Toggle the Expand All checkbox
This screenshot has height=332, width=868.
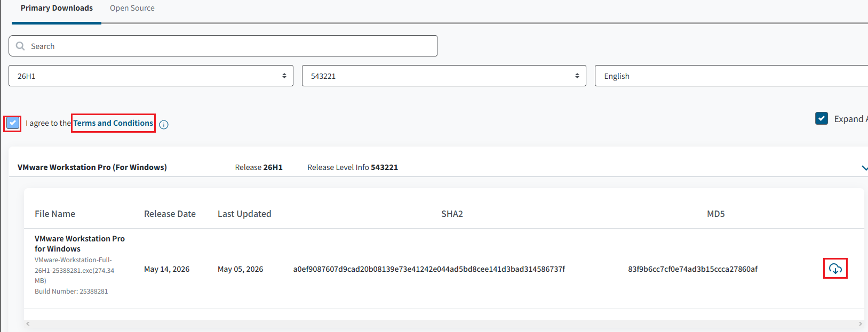coord(822,118)
